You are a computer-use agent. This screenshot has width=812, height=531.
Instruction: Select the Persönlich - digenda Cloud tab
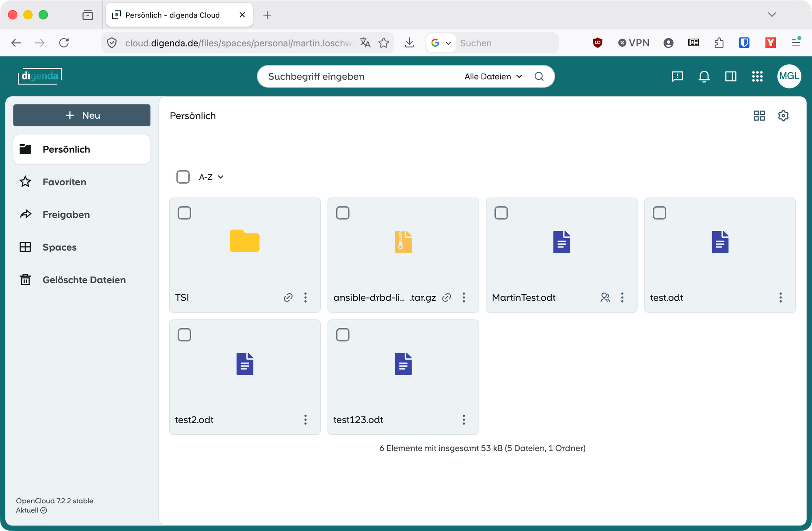(x=179, y=15)
